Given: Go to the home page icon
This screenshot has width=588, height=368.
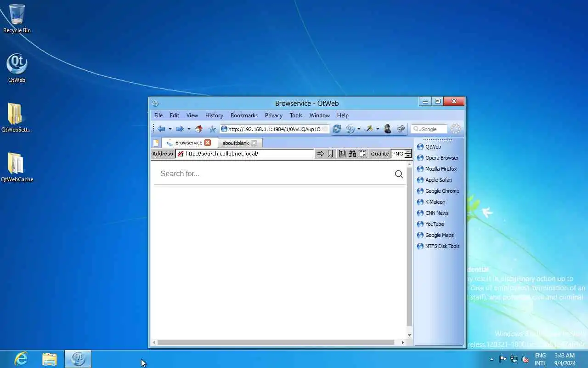Looking at the screenshot, I should (199, 129).
